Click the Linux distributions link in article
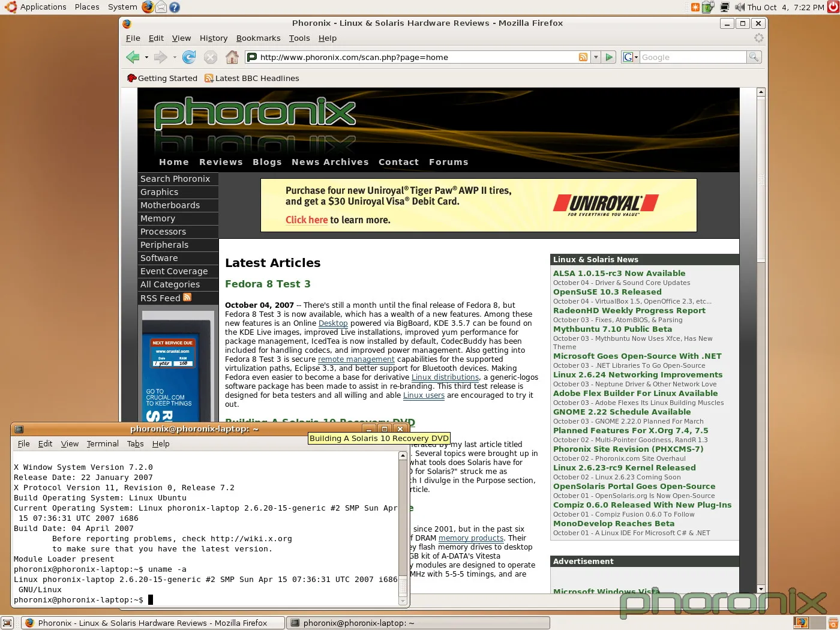The width and height of the screenshot is (840, 630). [445, 377]
